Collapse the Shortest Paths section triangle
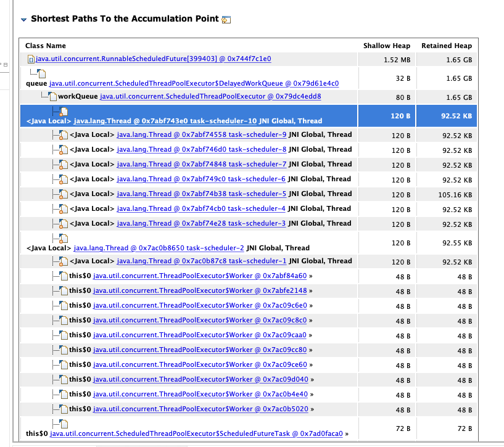The image size is (504, 447). tap(24, 20)
